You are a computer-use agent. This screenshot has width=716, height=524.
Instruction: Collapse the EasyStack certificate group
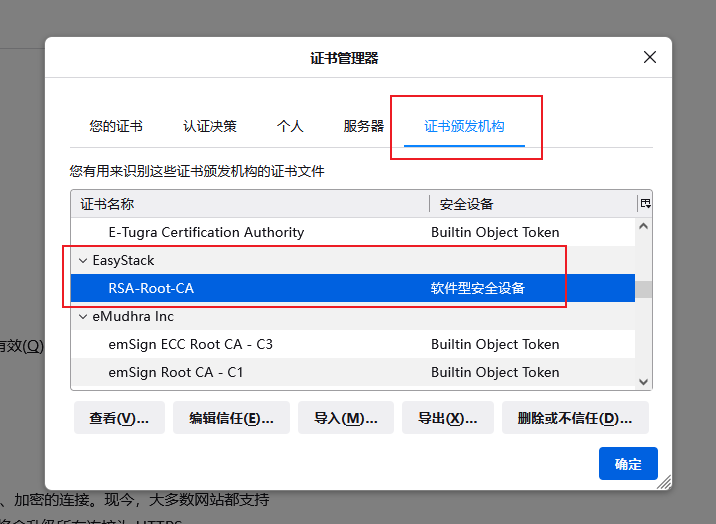[83, 260]
